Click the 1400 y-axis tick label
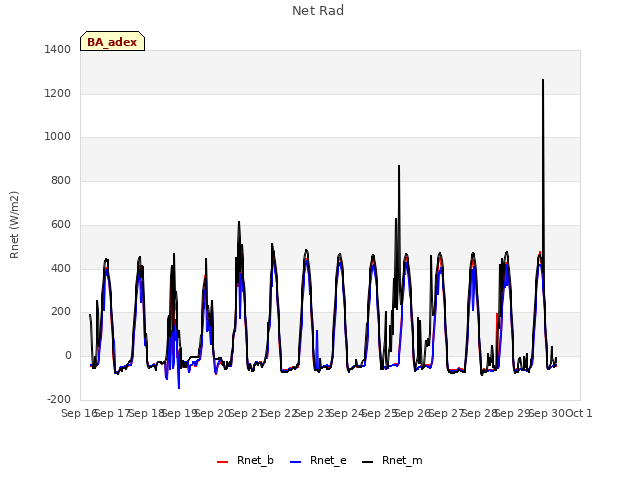 click(58, 50)
